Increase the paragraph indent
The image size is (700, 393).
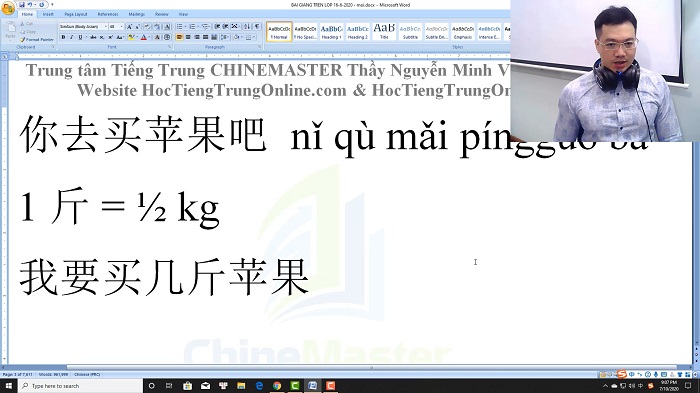(225, 27)
